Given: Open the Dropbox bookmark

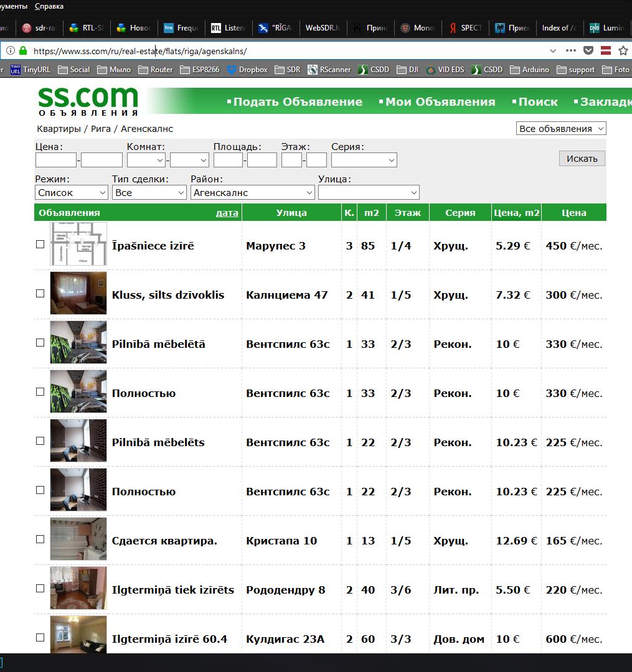Looking at the screenshot, I should click(247, 70).
